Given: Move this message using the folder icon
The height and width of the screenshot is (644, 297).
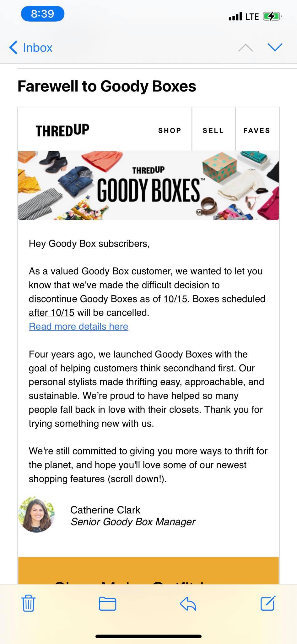Looking at the screenshot, I should (x=108, y=603).
